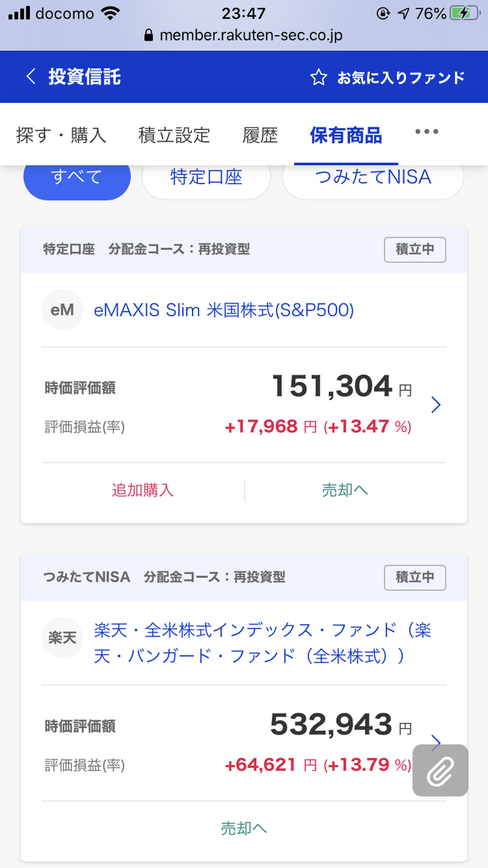The image size is (488, 868).
Task: Switch to the 探す・購入 tab
Action: click(x=61, y=135)
